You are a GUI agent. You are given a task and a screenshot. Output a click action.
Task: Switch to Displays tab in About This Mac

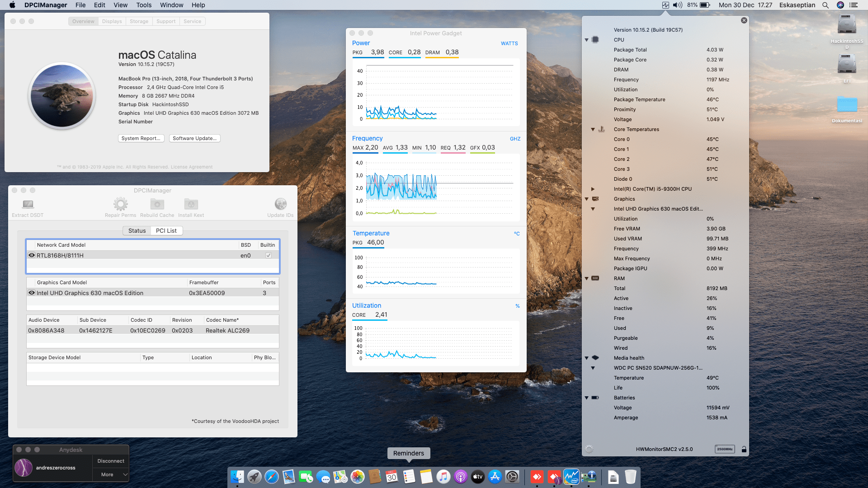pyautogui.click(x=112, y=21)
